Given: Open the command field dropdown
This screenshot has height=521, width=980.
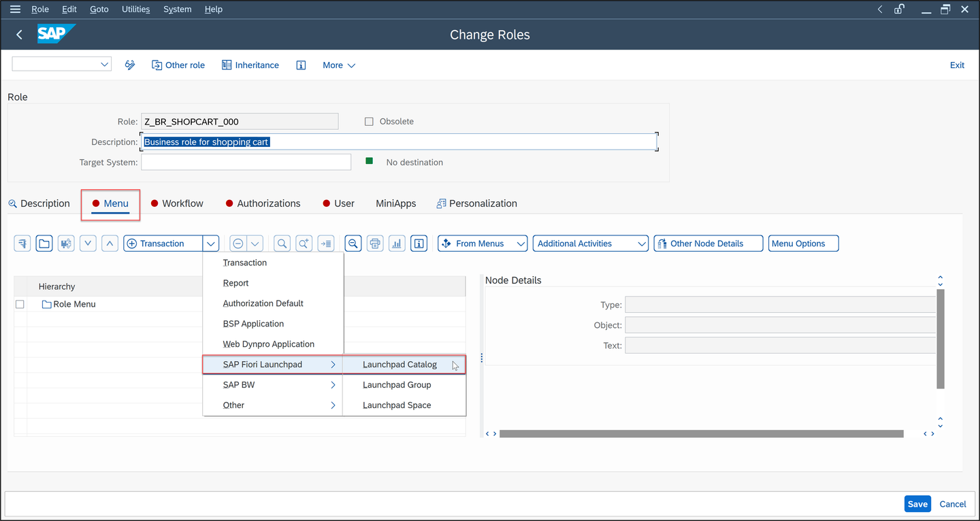Looking at the screenshot, I should pos(105,65).
